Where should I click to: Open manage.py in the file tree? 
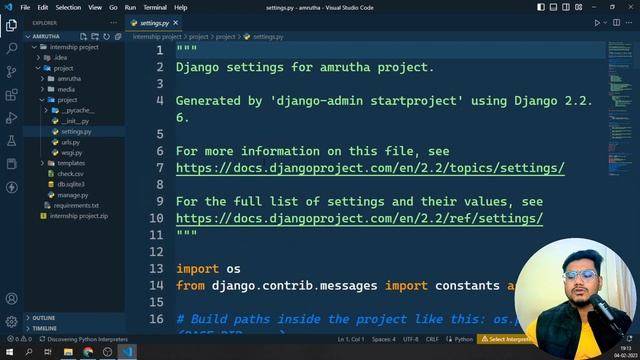click(74, 195)
